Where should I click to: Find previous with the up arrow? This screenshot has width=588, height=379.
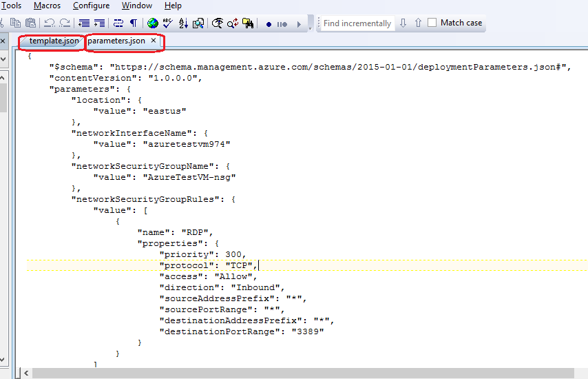click(418, 23)
